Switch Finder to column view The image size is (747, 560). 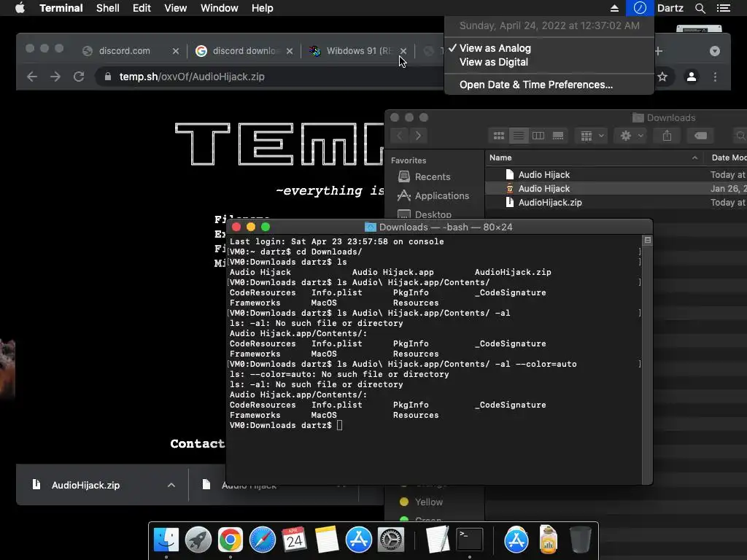click(538, 136)
